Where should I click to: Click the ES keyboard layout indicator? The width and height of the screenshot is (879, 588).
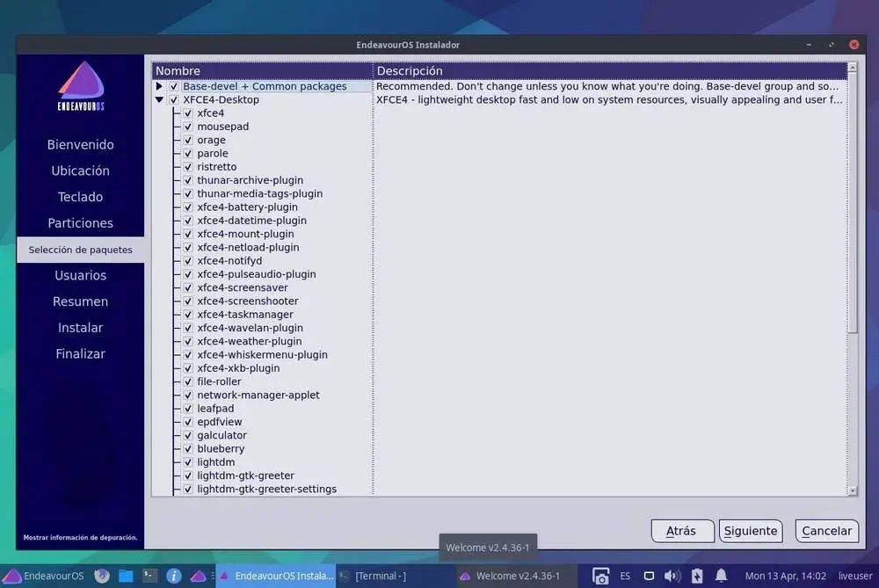pos(625,576)
